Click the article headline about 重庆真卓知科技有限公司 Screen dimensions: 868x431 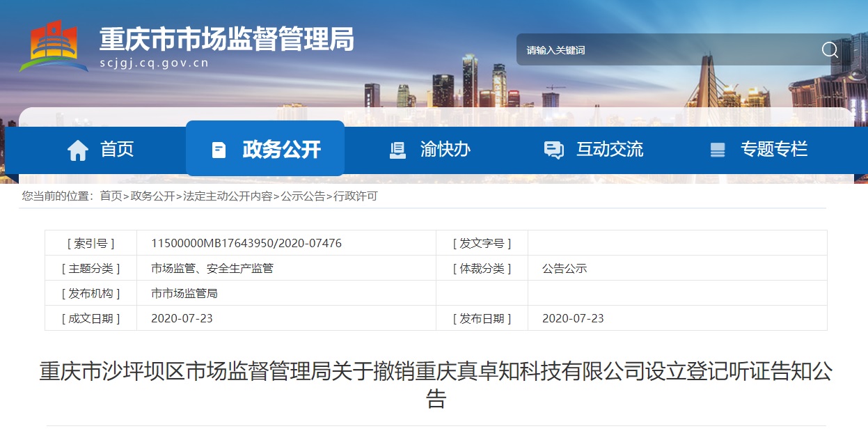coord(436,385)
